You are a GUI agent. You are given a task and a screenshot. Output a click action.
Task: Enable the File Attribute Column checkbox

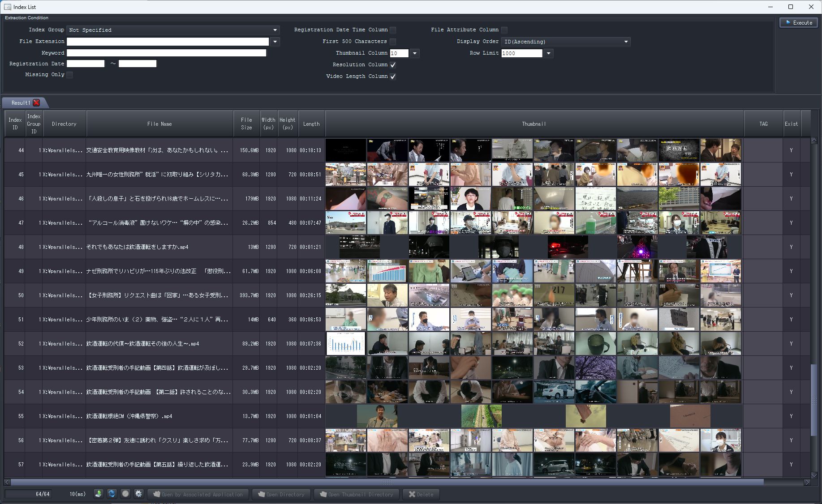(x=504, y=30)
